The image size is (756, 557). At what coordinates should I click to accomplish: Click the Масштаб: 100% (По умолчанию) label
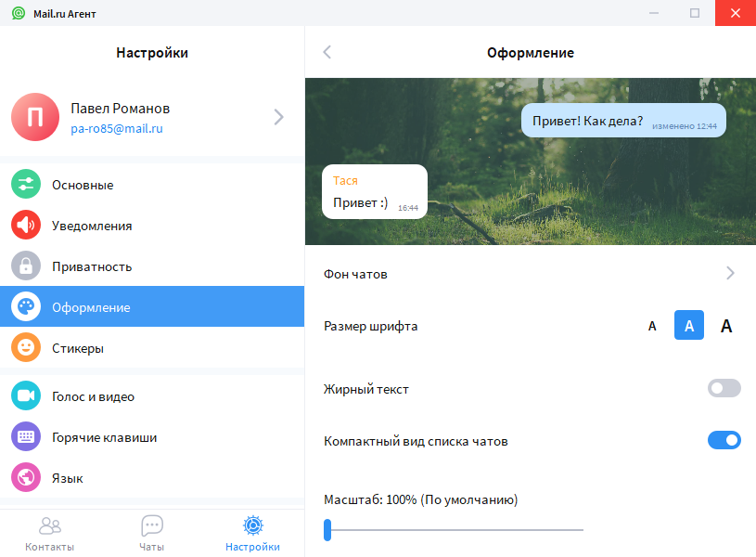(x=420, y=499)
